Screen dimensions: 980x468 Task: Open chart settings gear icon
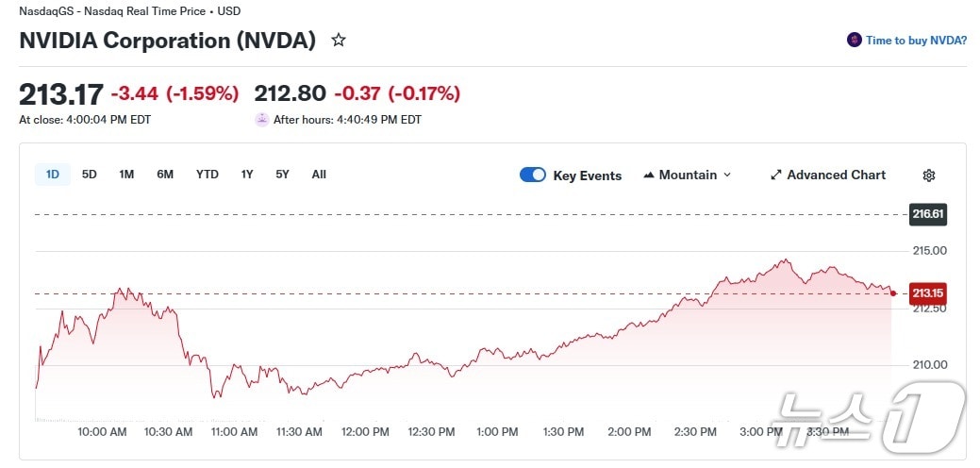coord(928,175)
